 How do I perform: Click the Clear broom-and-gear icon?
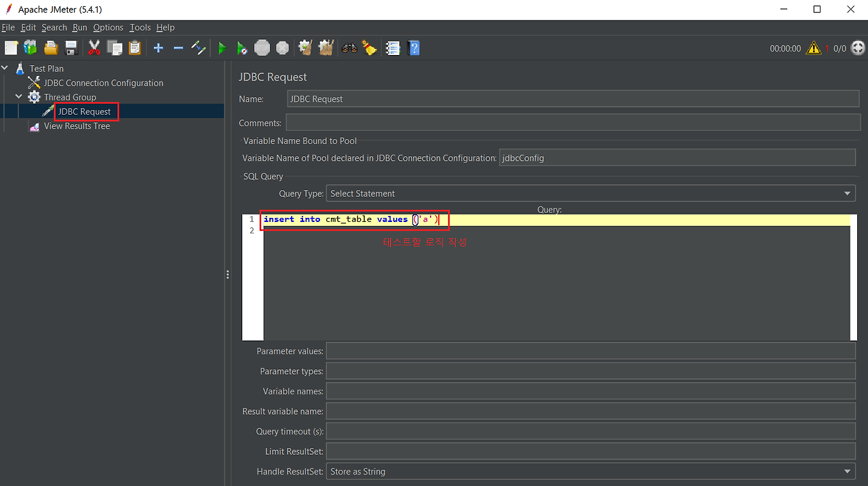click(306, 48)
